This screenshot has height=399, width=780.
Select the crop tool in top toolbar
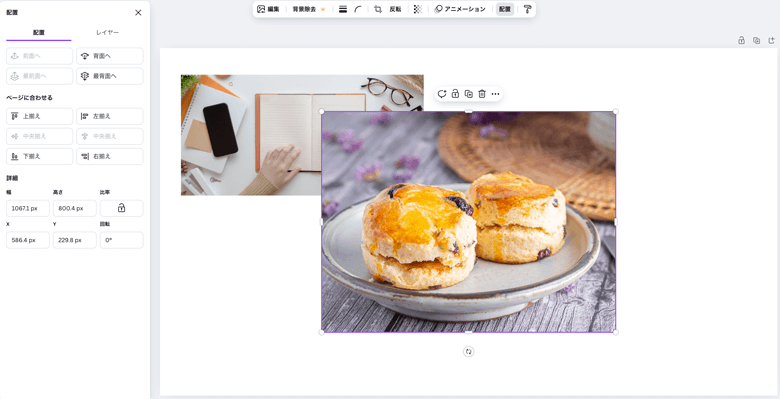coord(378,9)
